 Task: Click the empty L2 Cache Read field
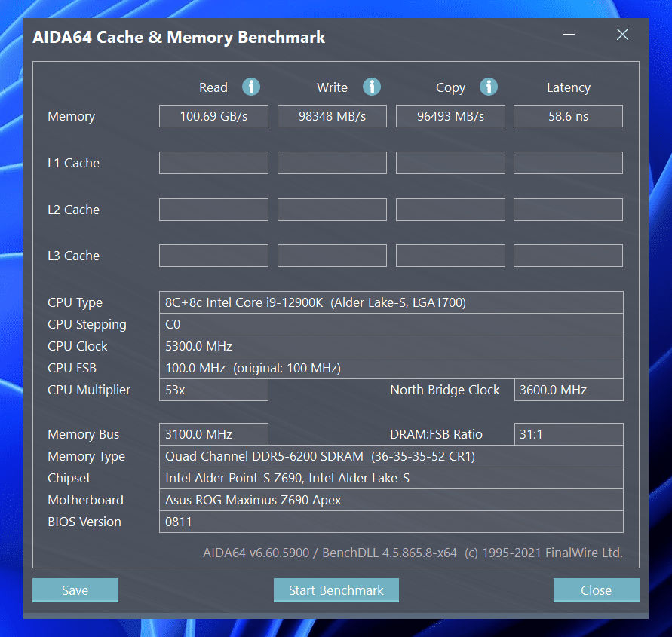(214, 210)
